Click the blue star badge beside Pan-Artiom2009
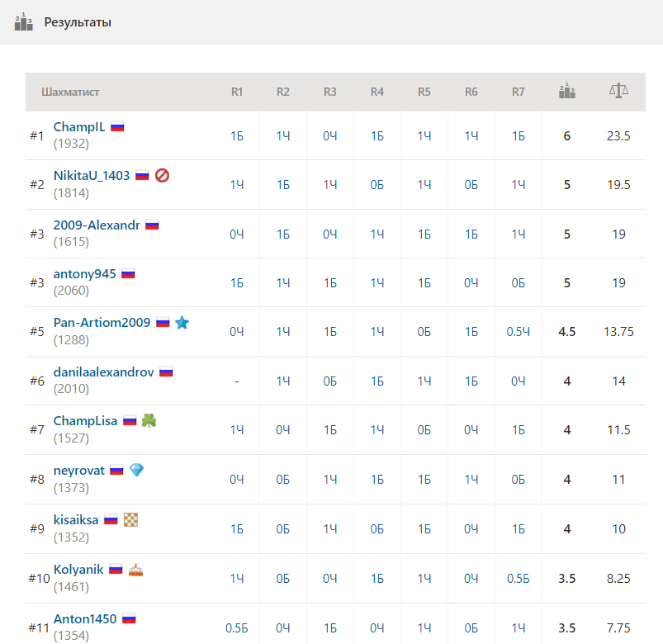The height and width of the screenshot is (644, 663). coord(182,323)
